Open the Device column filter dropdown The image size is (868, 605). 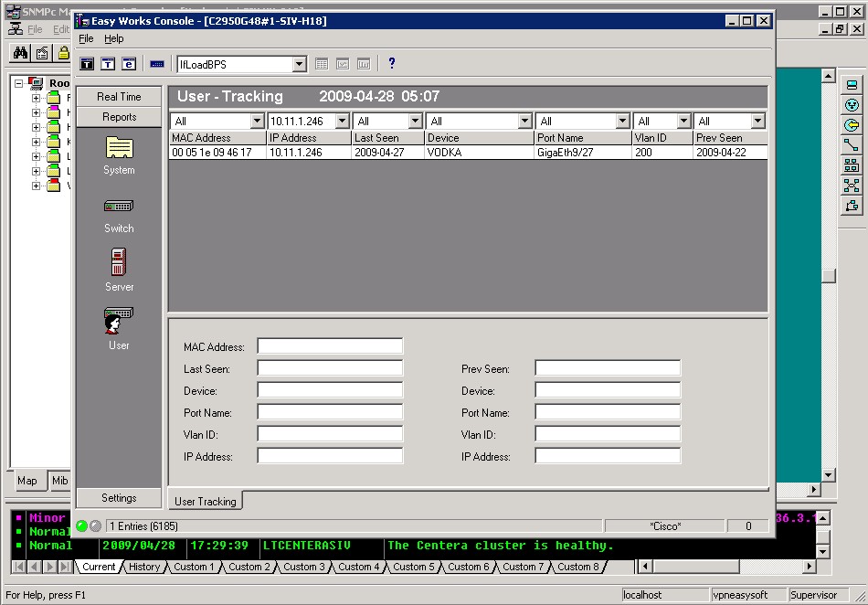[524, 121]
